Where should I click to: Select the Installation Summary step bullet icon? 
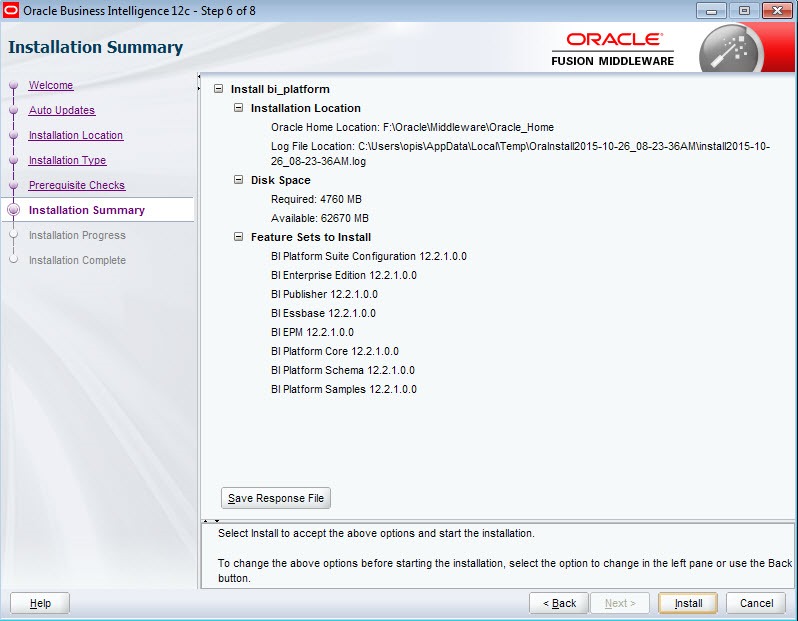coord(14,210)
